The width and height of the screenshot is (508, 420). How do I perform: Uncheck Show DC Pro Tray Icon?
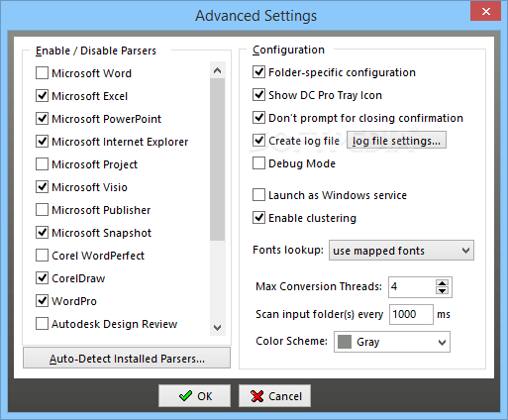(258, 95)
